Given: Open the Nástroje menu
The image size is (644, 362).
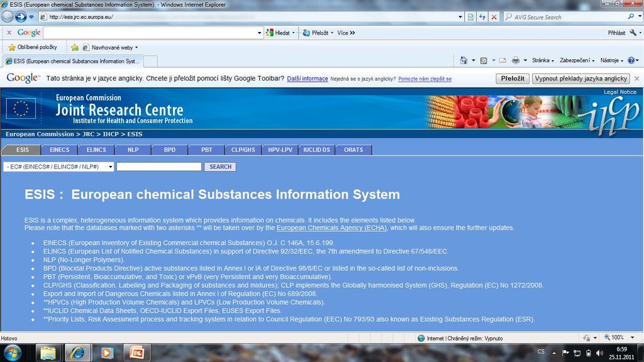Looking at the screenshot, I should tap(611, 60).
